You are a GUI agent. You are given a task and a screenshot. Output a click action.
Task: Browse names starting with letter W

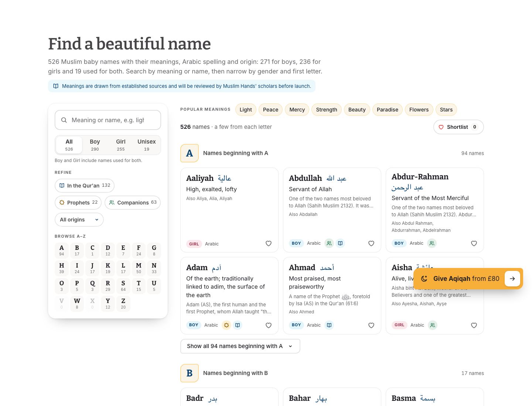pyautogui.click(x=77, y=303)
